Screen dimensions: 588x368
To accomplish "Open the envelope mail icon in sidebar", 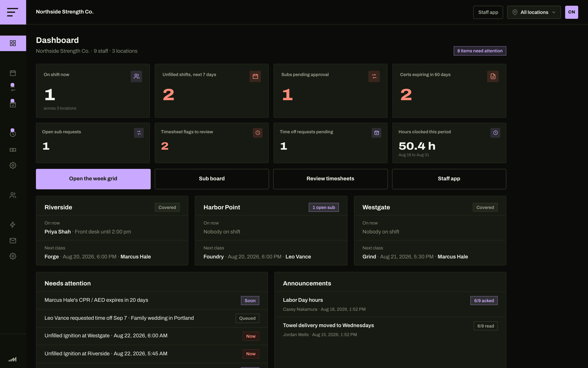I will [13, 241].
